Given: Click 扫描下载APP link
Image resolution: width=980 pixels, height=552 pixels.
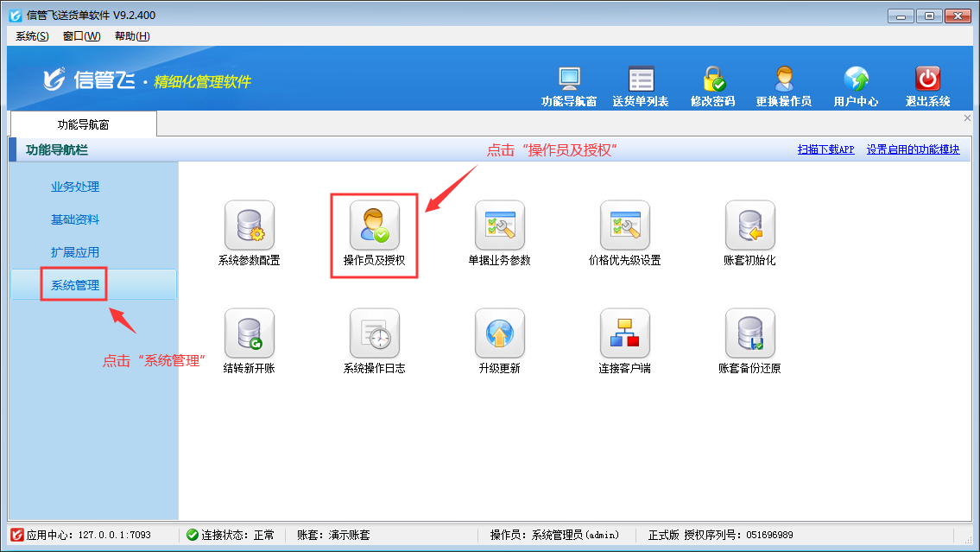Looking at the screenshot, I should (x=825, y=149).
